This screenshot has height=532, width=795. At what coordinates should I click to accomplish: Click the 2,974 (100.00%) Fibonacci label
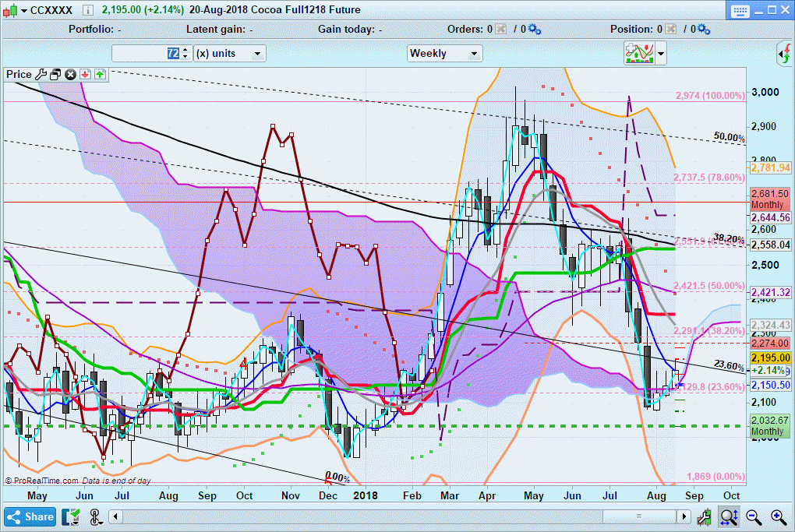pos(710,95)
